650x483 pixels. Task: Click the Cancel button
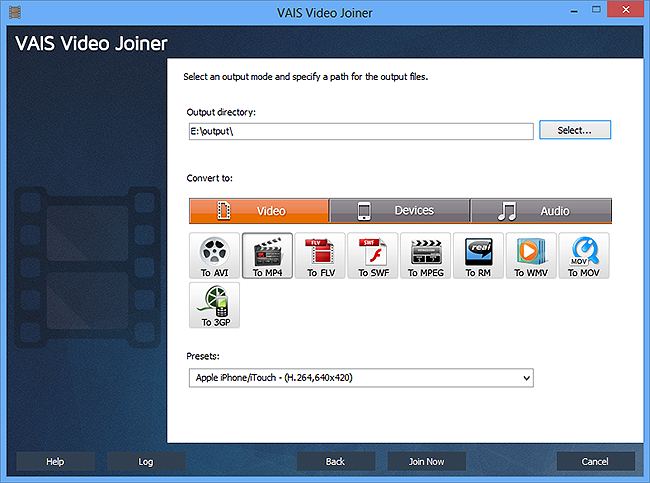[595, 461]
